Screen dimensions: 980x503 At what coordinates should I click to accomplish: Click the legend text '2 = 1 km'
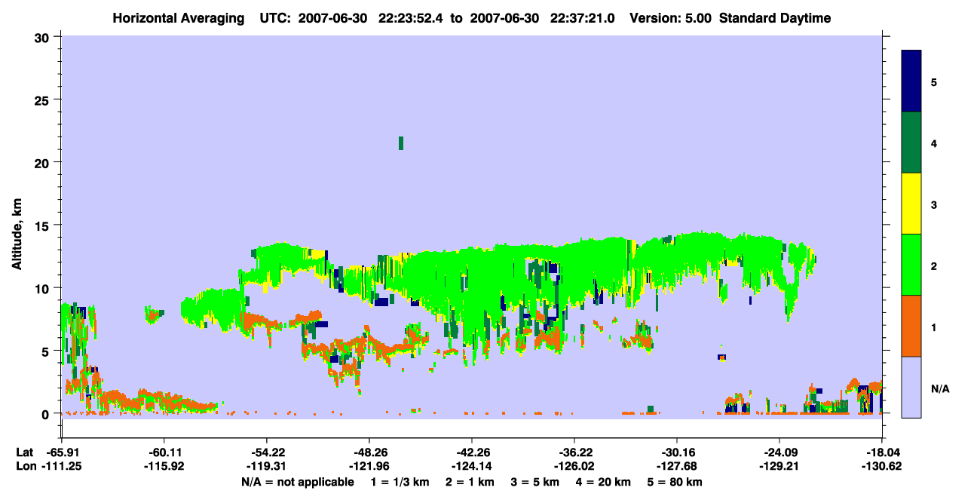coord(469,482)
